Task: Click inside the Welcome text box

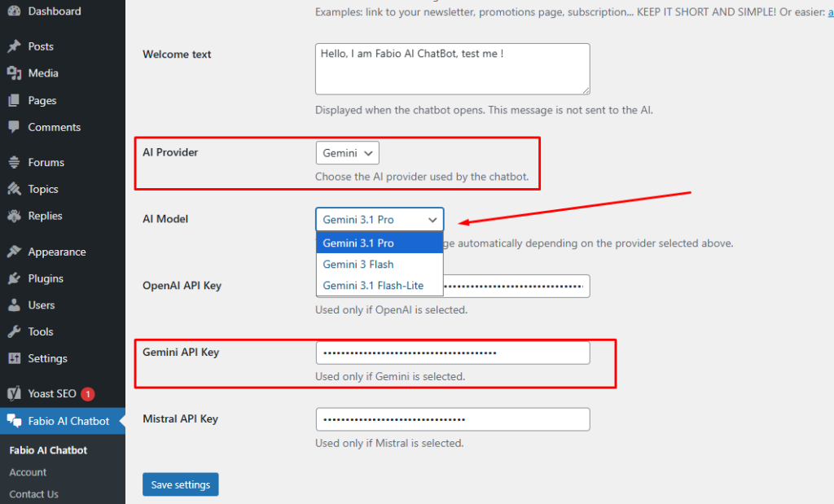Action: [453, 69]
